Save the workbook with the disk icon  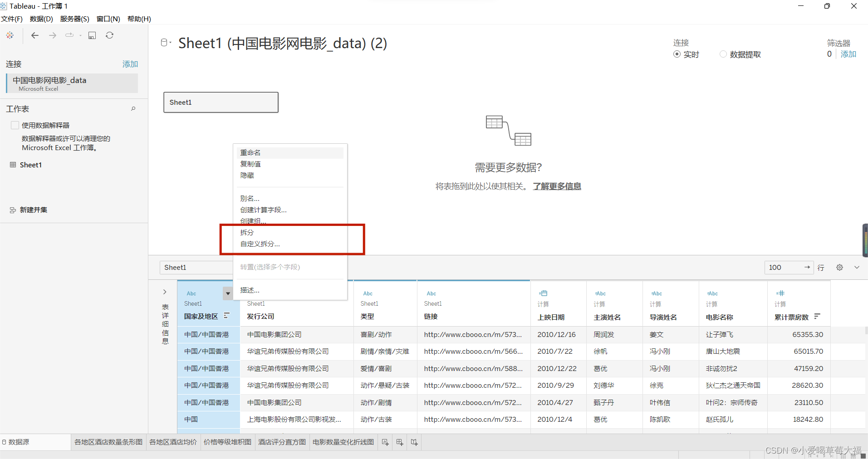(92, 35)
